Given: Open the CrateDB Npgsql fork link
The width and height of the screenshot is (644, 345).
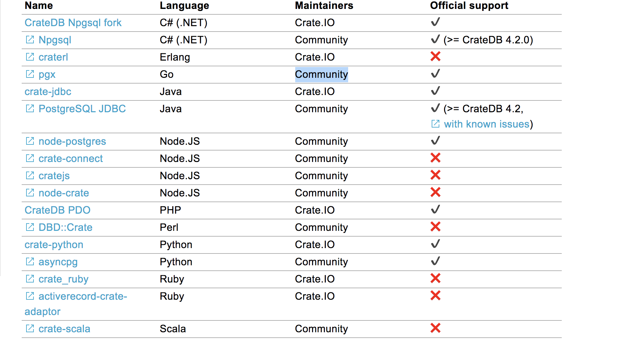Looking at the screenshot, I should [x=73, y=23].
